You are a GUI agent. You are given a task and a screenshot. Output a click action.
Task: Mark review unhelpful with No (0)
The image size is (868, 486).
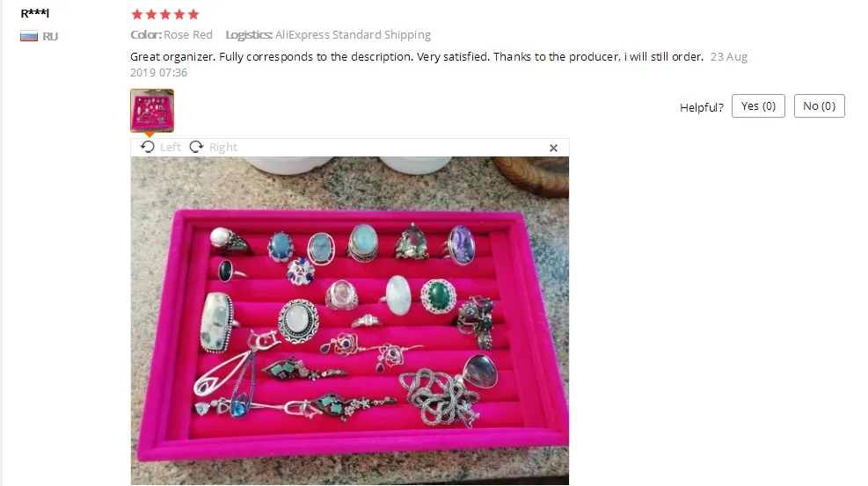[x=820, y=106]
